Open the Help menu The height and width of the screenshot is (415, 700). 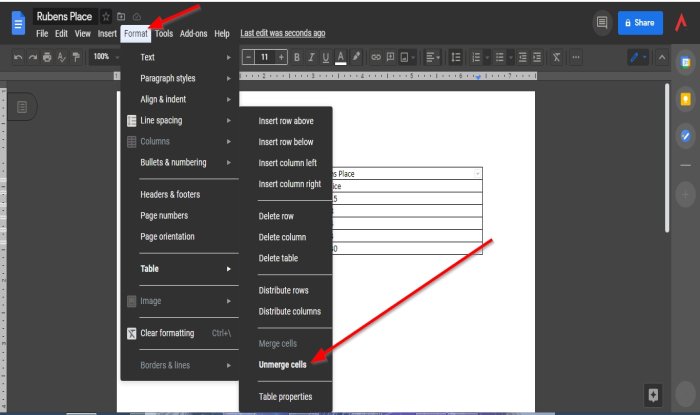point(222,33)
